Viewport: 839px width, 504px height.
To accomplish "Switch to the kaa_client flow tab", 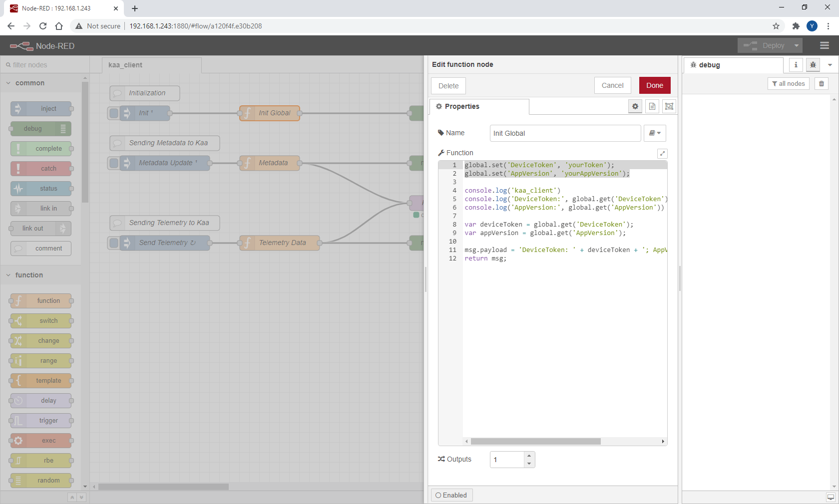I will tap(152, 65).
